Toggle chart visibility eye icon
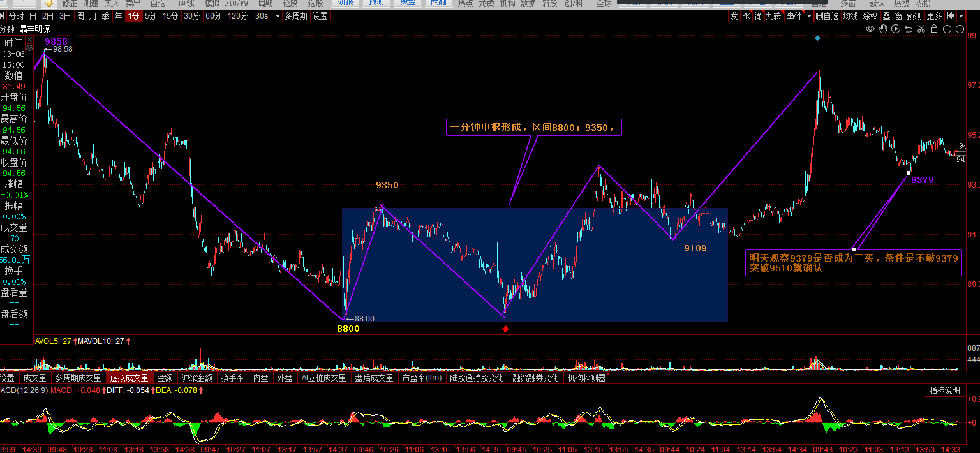 870,29
